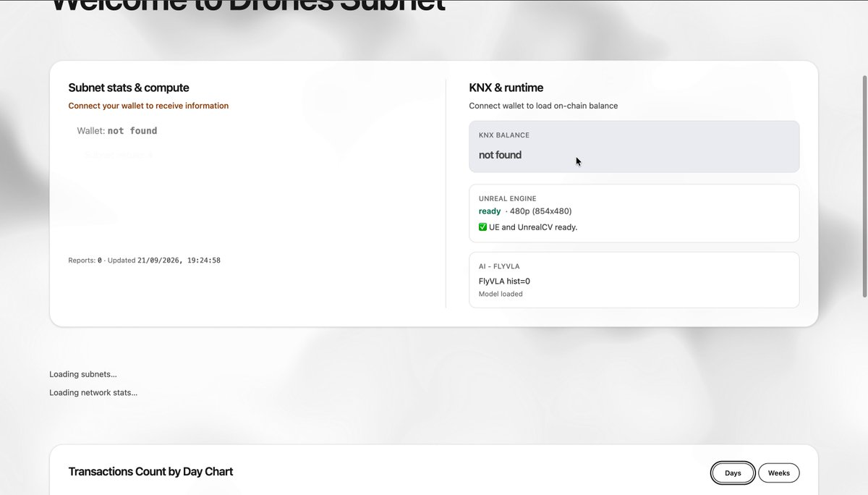
Task: Click the "Loading subnets…" text
Action: pyautogui.click(x=83, y=374)
